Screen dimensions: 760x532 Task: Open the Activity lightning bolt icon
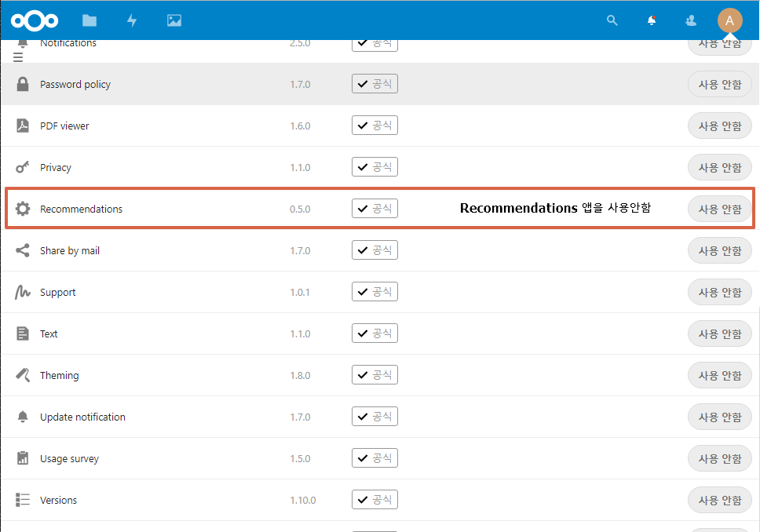[132, 20]
